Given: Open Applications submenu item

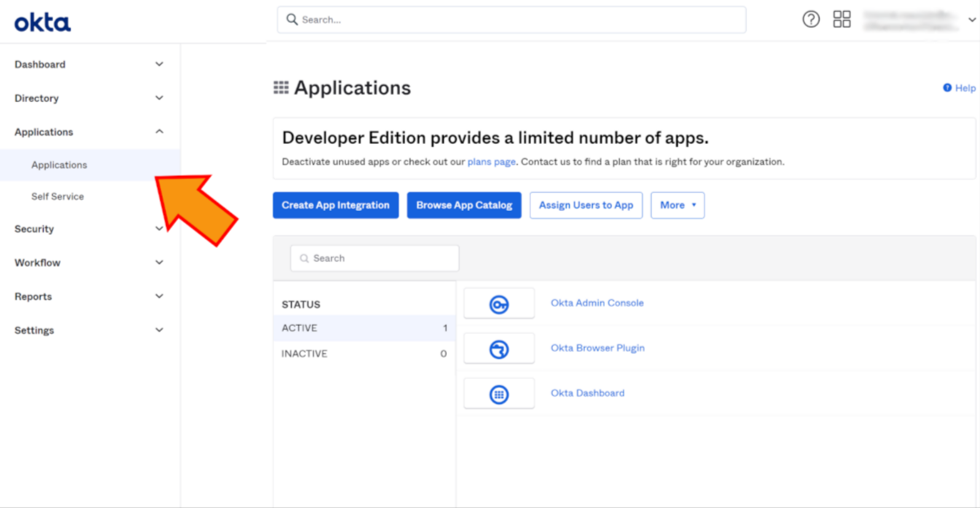Looking at the screenshot, I should 90,165.
